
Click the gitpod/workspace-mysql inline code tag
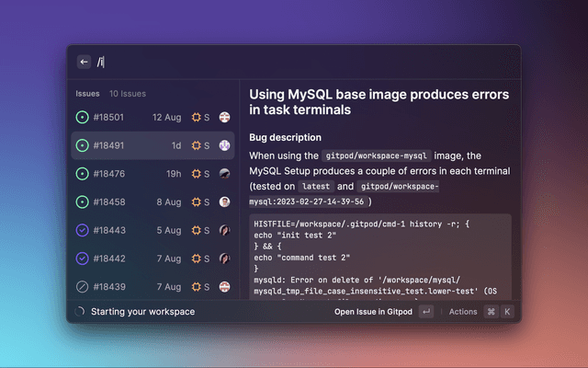(378, 156)
